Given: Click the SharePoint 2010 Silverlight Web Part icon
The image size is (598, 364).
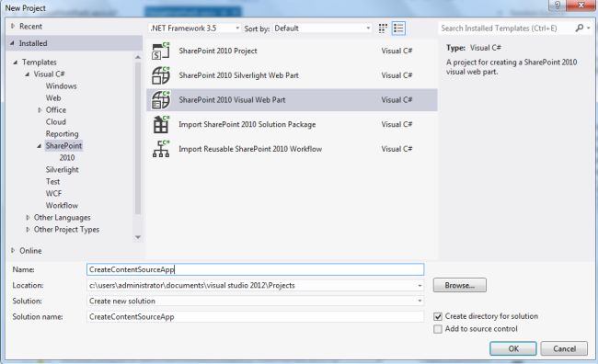Looking at the screenshot, I should pyautogui.click(x=161, y=75).
